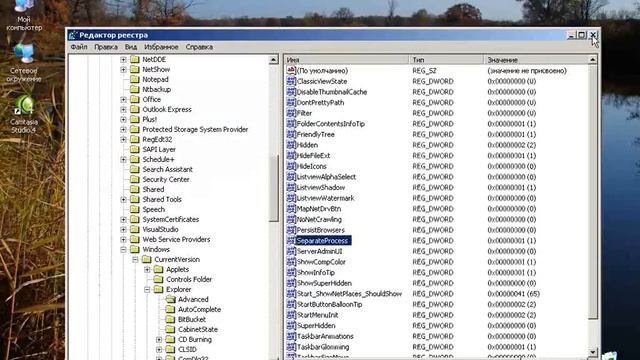Select the NoNetCrawling value
The image size is (640, 360).
[x=319, y=219]
